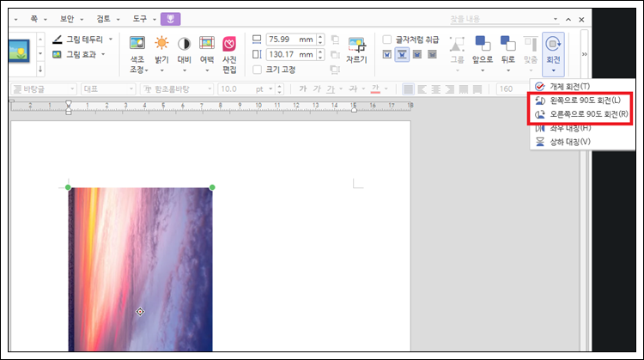
Task: Click the justify alignment icon
Action: tap(408, 88)
